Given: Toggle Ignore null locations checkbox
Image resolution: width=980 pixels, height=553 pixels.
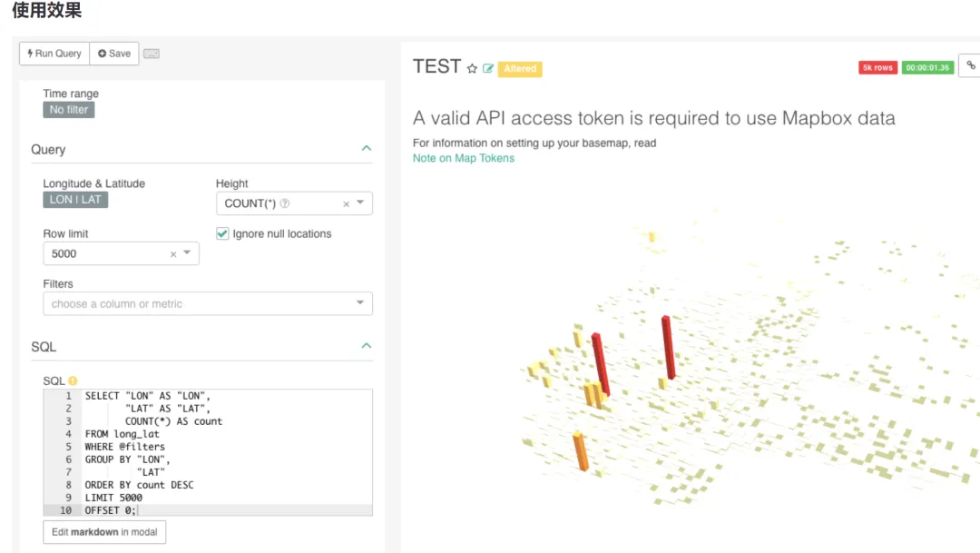Looking at the screenshot, I should [x=222, y=233].
